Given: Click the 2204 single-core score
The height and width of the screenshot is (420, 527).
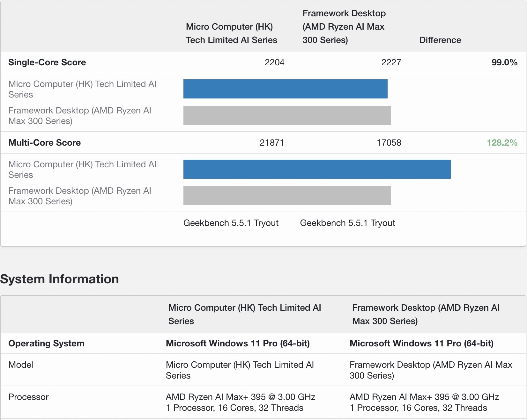Looking at the screenshot, I should point(274,62).
